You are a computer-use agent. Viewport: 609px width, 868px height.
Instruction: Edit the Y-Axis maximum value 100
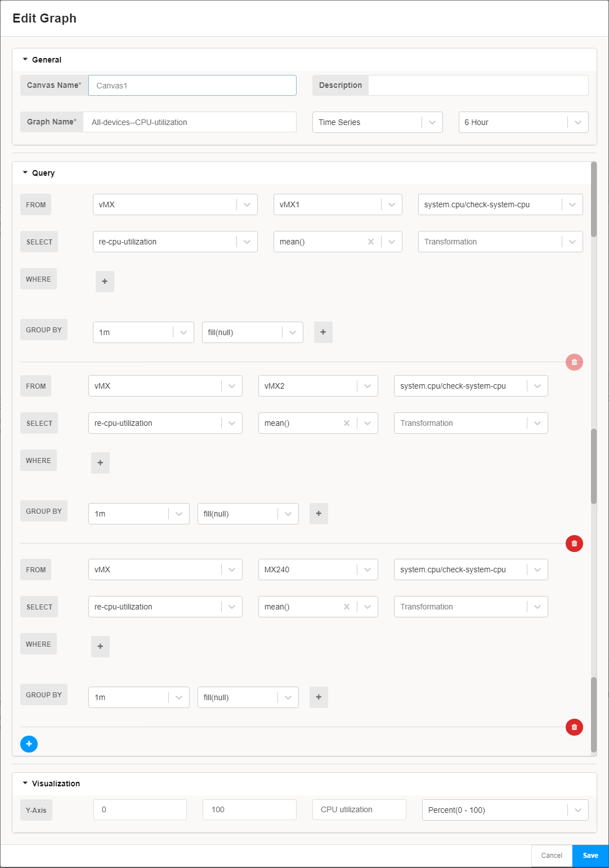pos(249,810)
